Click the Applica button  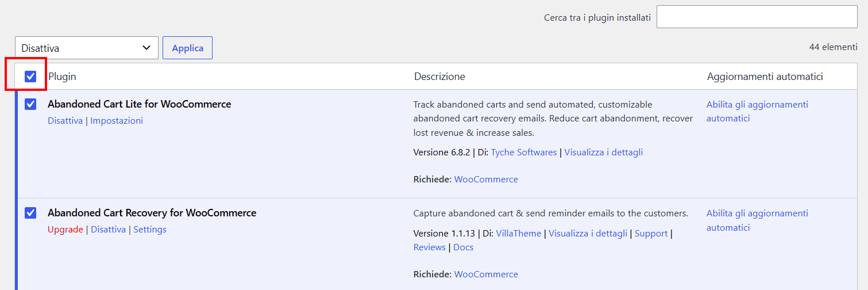click(188, 48)
